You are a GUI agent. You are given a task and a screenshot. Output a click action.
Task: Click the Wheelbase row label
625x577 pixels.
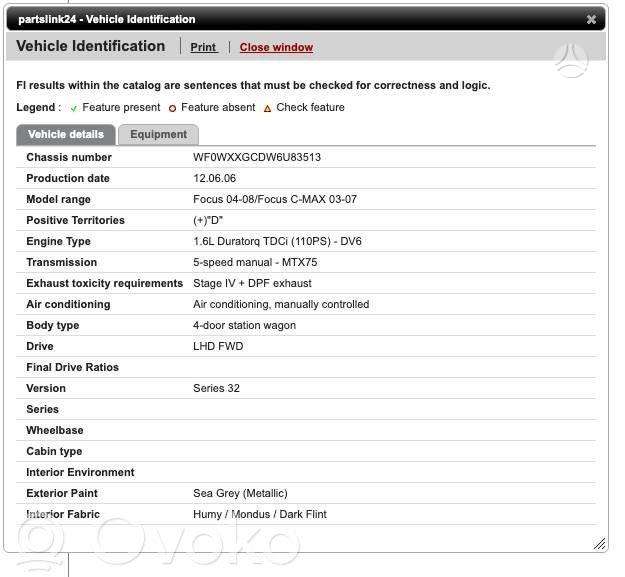tap(55, 430)
